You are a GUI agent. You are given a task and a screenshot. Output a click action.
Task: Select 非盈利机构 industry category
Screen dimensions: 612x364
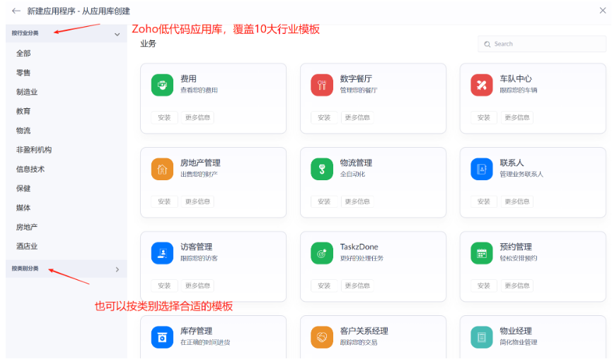tap(33, 150)
